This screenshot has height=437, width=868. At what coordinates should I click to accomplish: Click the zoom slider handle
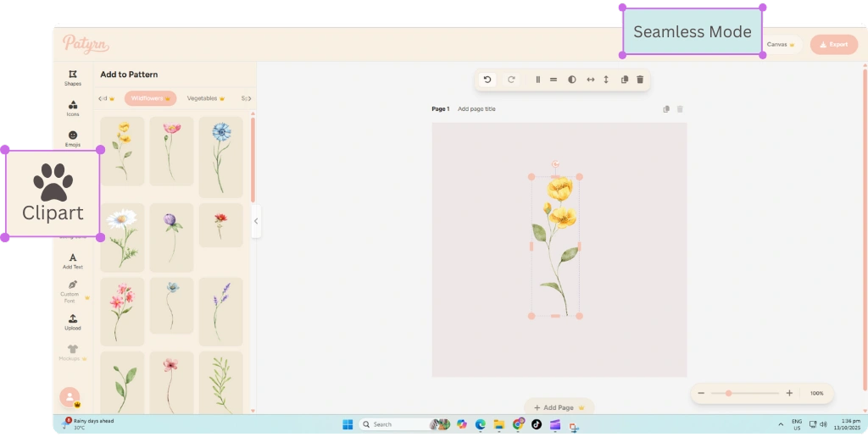pyautogui.click(x=727, y=393)
